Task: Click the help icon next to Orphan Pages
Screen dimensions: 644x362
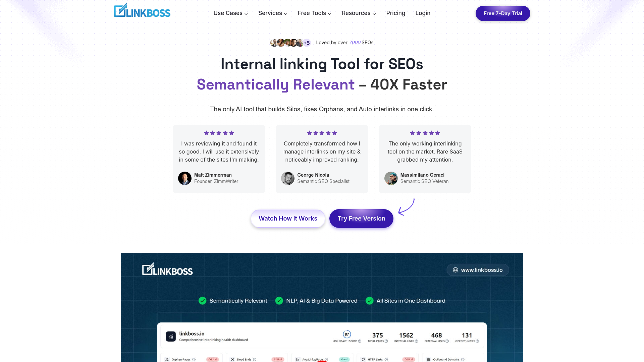Action: click(x=194, y=360)
